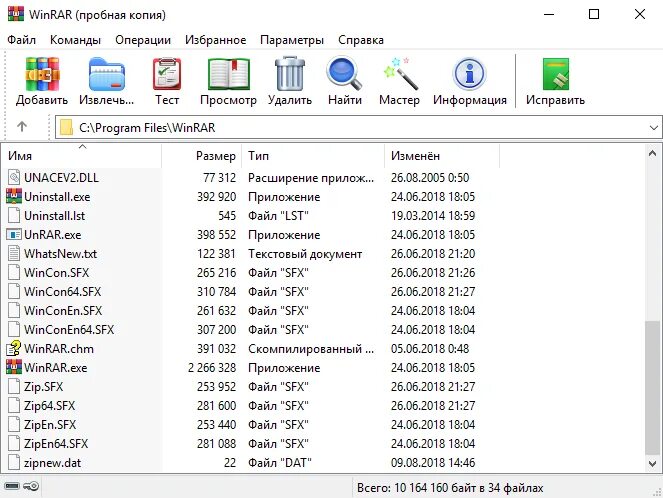Click the size value 77 312
This screenshot has height=498, width=663.
click(x=219, y=177)
